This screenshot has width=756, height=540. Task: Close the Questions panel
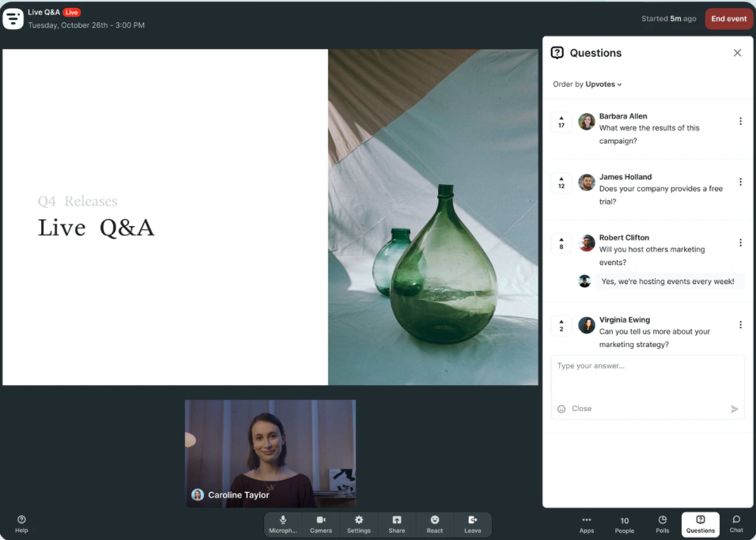pyautogui.click(x=737, y=53)
